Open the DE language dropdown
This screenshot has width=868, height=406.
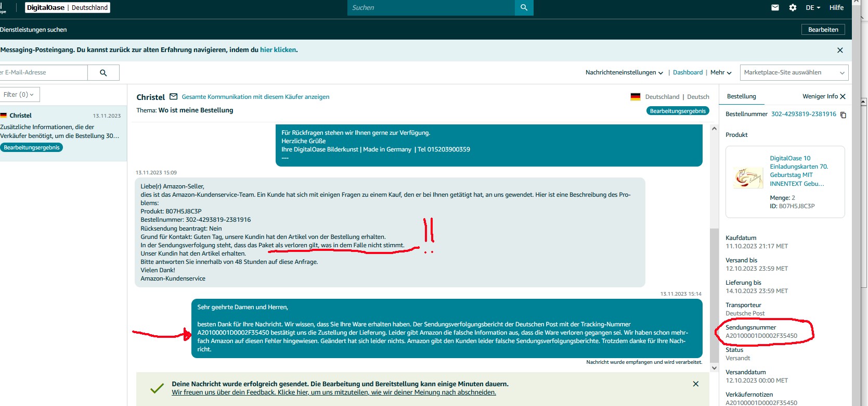813,8
